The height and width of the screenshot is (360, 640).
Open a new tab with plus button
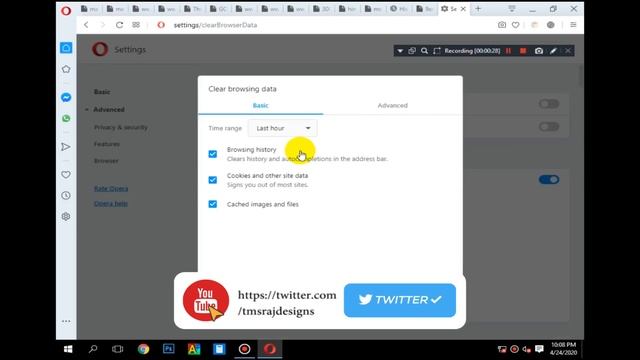(478, 9)
